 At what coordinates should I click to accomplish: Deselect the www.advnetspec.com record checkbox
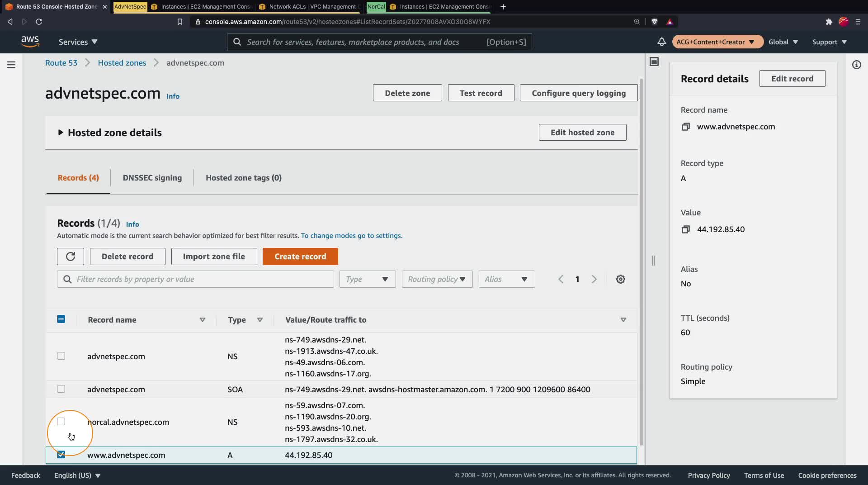point(61,455)
